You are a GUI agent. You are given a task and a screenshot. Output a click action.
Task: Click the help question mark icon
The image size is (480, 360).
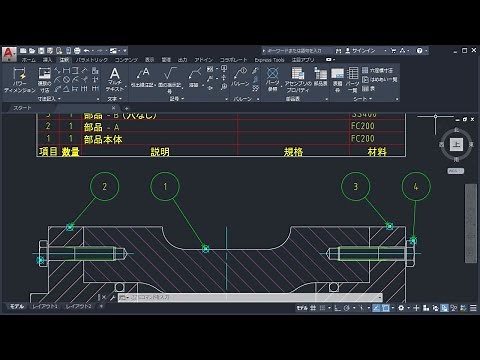419,51
